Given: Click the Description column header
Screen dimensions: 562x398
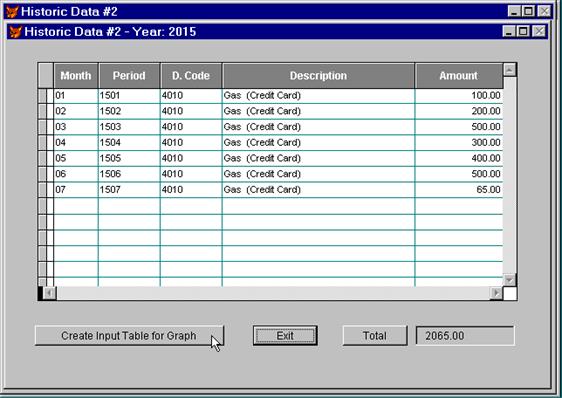Looking at the screenshot, I should click(318, 76).
